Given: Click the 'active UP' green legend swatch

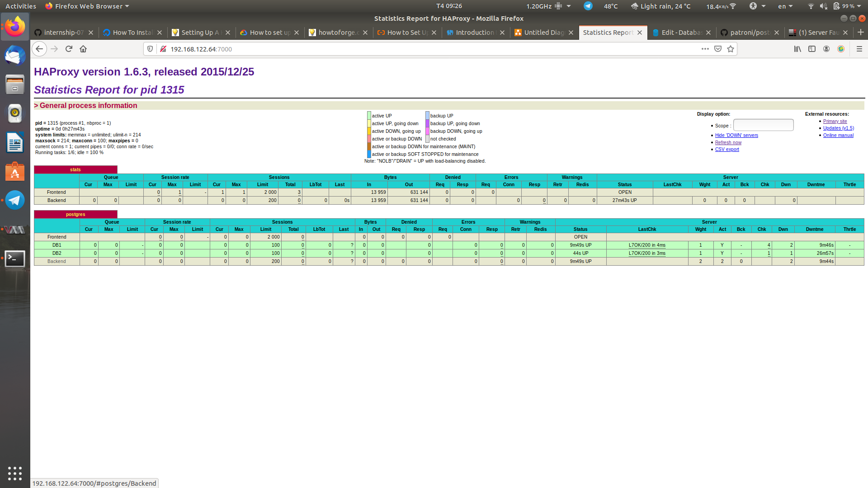Looking at the screenshot, I should click(369, 116).
